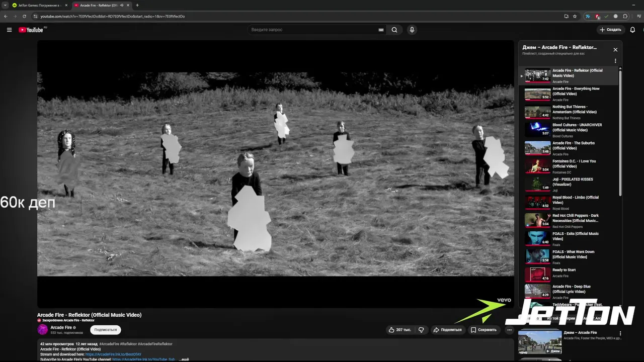Dislike the video with thumbs-down
Screen dimensions: 644x362
(x=421, y=330)
